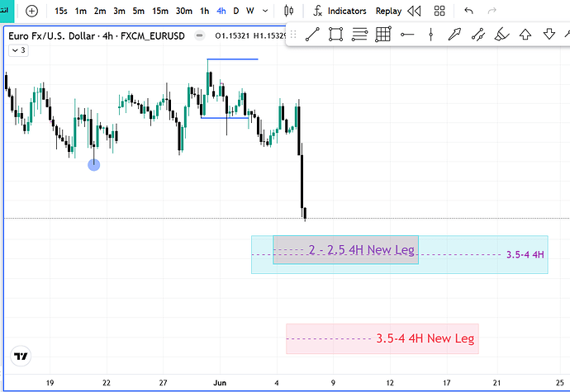Switch to the W weekly timeframe
The image size is (570, 392).
pyautogui.click(x=249, y=12)
